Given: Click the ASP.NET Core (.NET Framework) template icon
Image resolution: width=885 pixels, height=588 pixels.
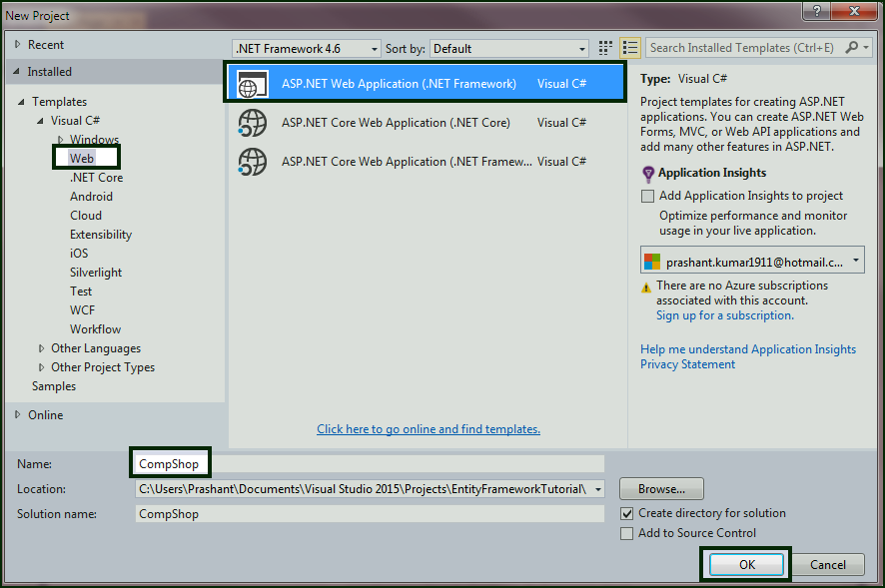Looking at the screenshot, I should (x=252, y=162).
